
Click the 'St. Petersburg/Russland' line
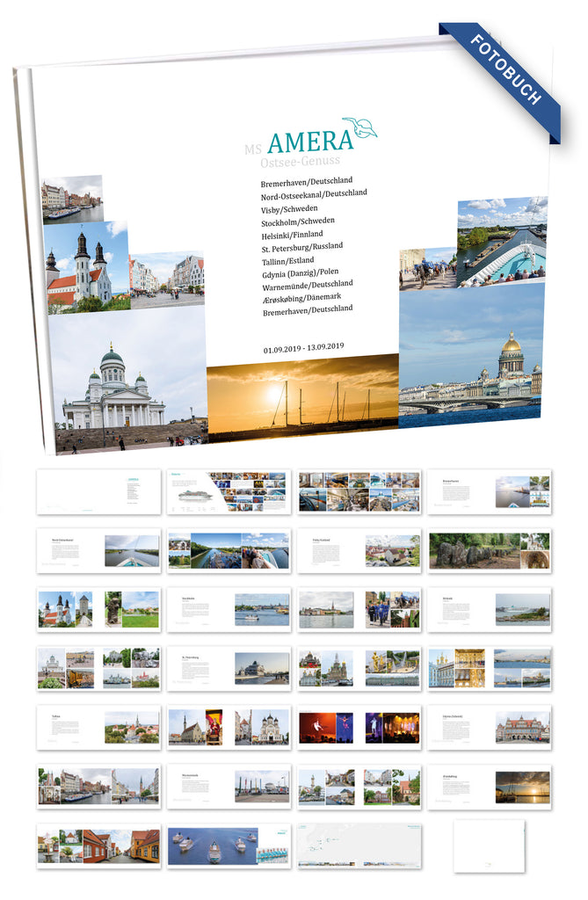302,247
